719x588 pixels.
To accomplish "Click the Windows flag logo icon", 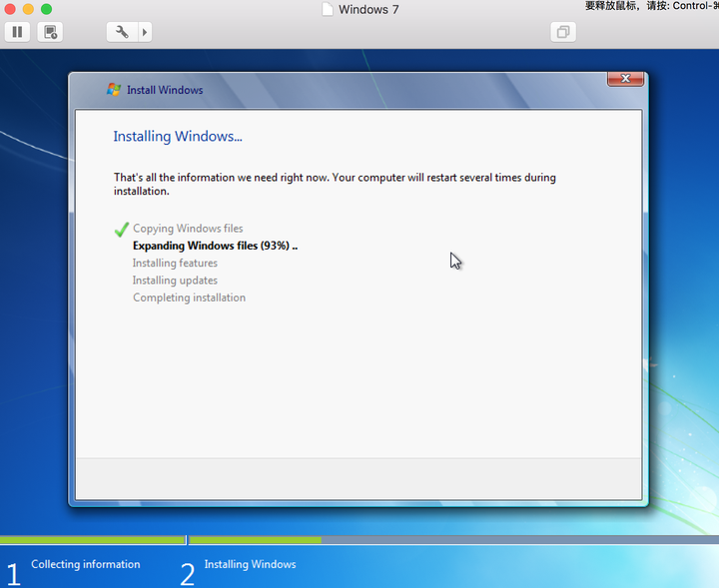I will tap(114, 90).
